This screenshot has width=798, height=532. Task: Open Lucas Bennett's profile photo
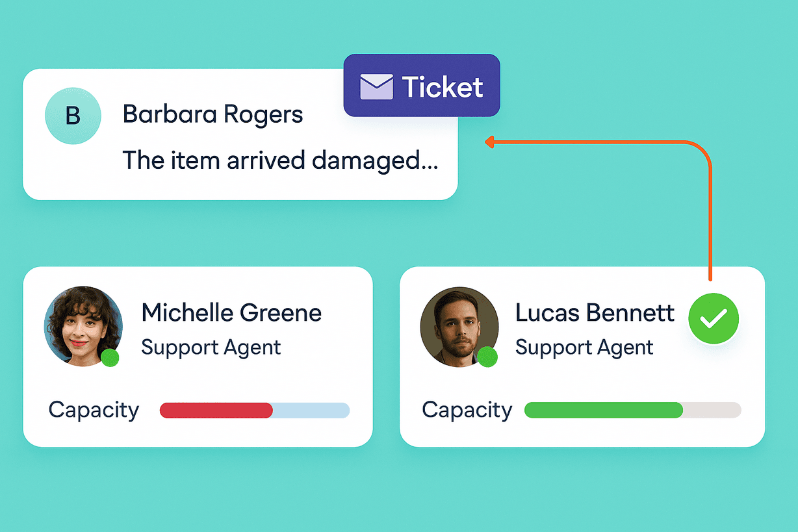pos(459,326)
